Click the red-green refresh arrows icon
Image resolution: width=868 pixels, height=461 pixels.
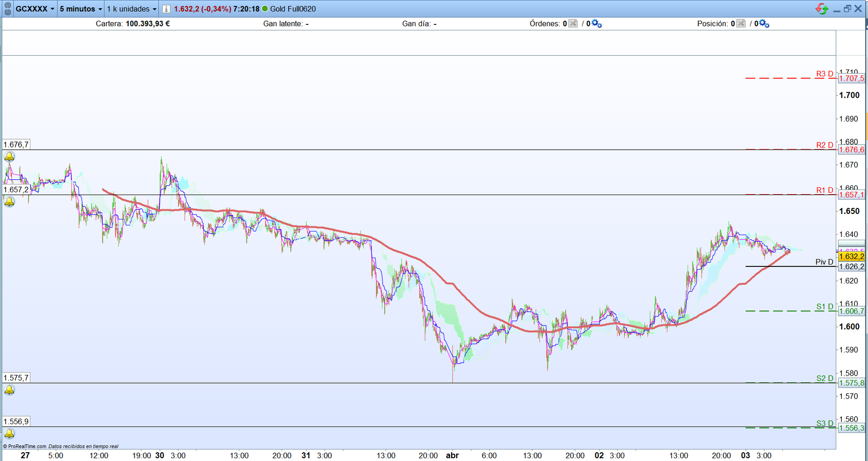pyautogui.click(x=821, y=9)
